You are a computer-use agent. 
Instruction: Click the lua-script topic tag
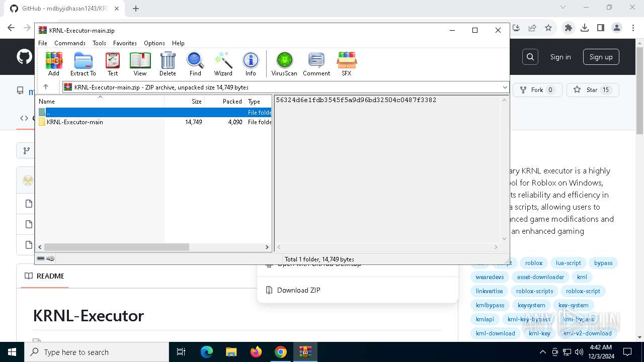click(569, 263)
